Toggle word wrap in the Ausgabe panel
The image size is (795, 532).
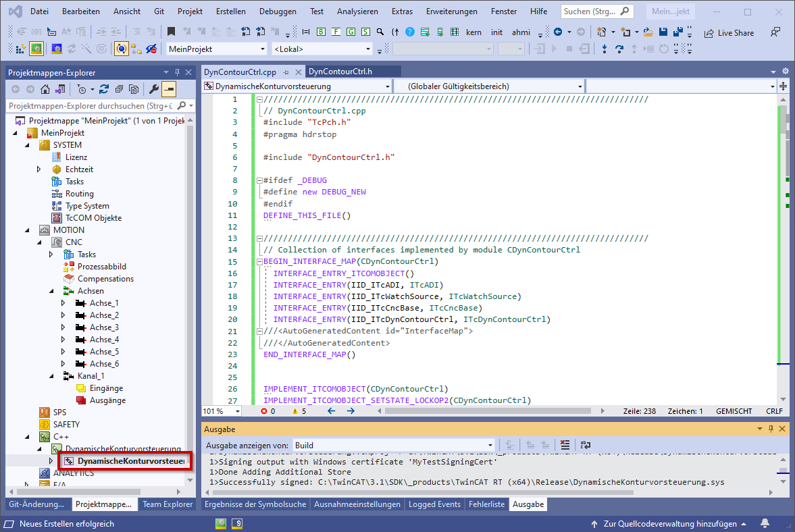pos(585,445)
